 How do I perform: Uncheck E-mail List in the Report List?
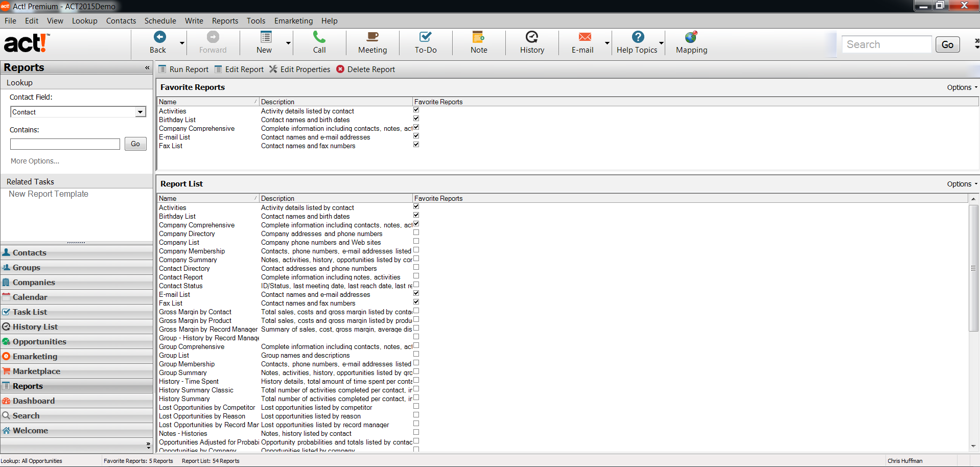416,293
